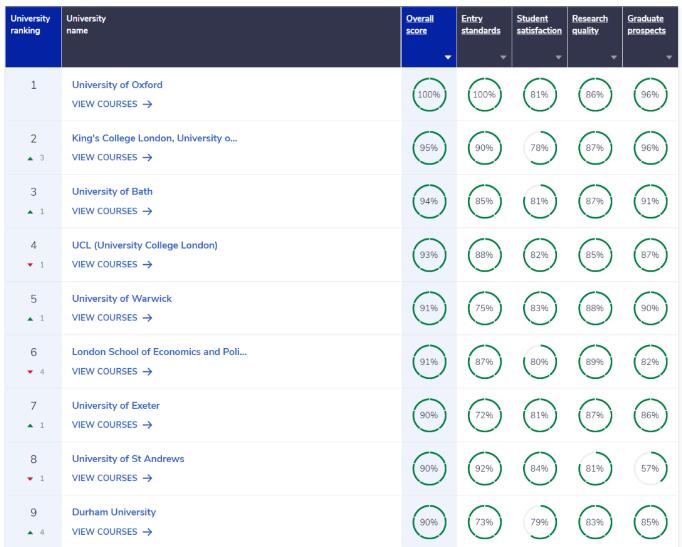Open UCL (University College London) link
The image size is (682, 547).
144,245
